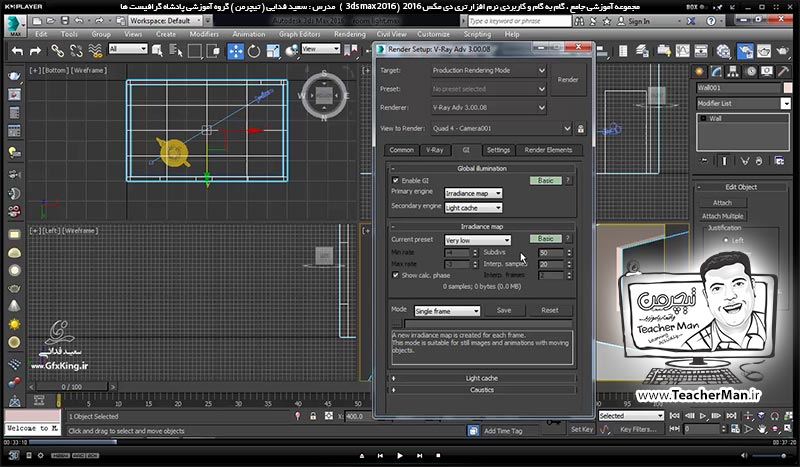800x467 pixels.
Task: Open the Target rendering mode dropdown
Action: pyautogui.click(x=489, y=70)
